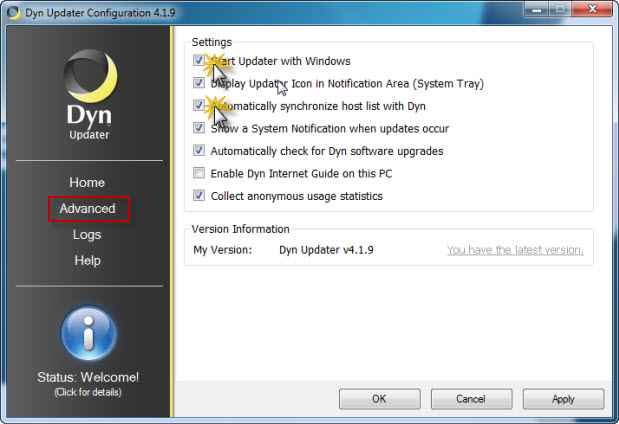Screen dimensions: 619x424
Task: Toggle Show a System Notification checkbox
Action: coord(199,128)
